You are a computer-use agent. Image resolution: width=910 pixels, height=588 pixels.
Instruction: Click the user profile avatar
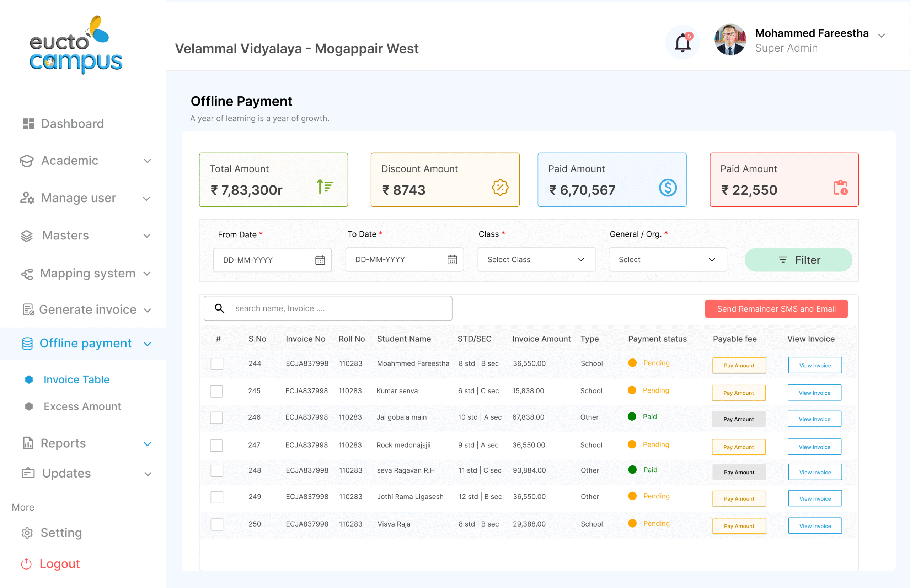point(730,40)
